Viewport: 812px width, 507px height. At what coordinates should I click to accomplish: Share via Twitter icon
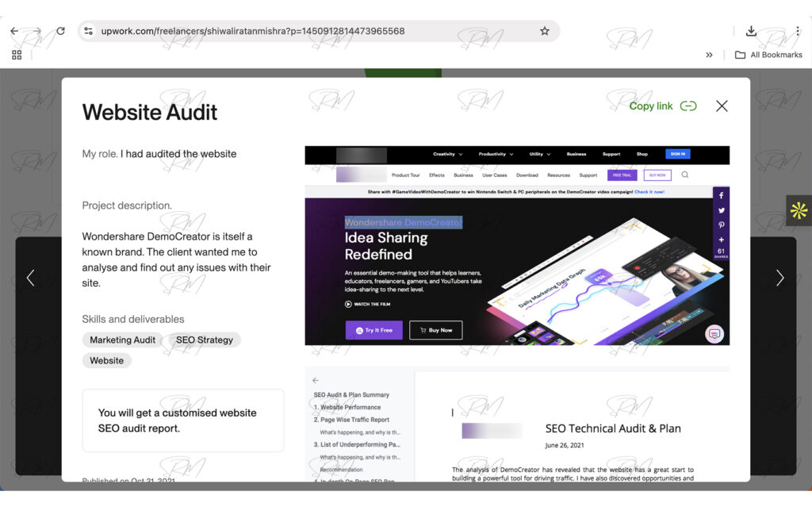[x=721, y=210]
